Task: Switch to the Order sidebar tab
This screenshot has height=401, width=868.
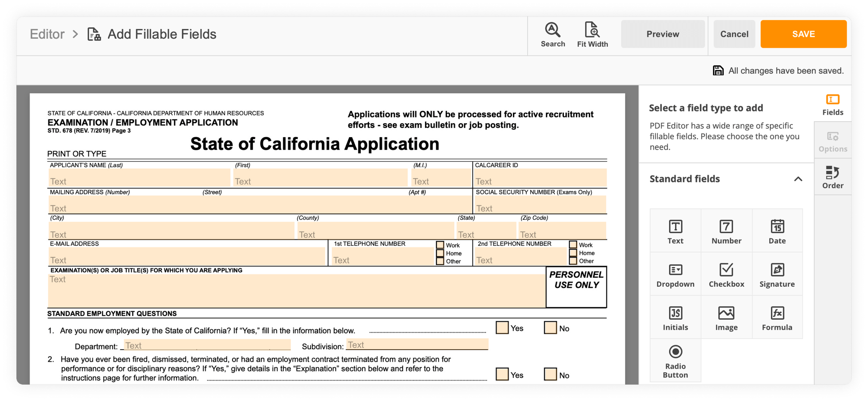Action: tap(833, 177)
